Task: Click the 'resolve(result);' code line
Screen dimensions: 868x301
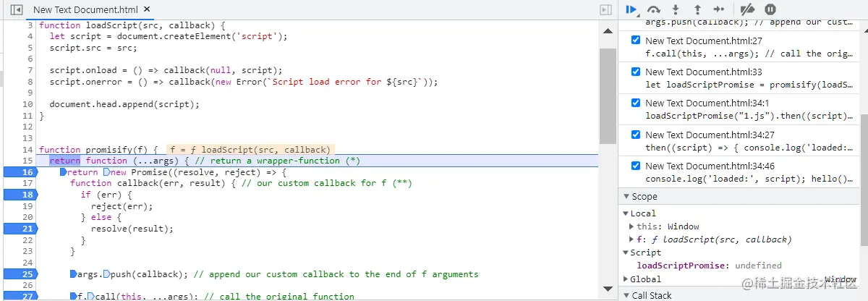Action: coord(132,229)
